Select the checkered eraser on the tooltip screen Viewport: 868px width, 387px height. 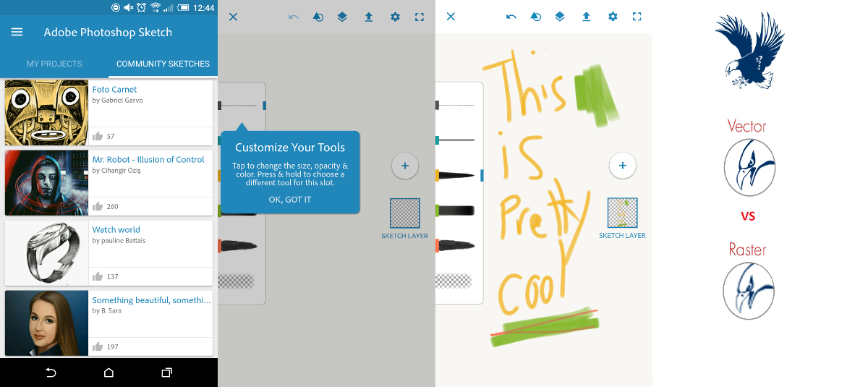point(237,281)
